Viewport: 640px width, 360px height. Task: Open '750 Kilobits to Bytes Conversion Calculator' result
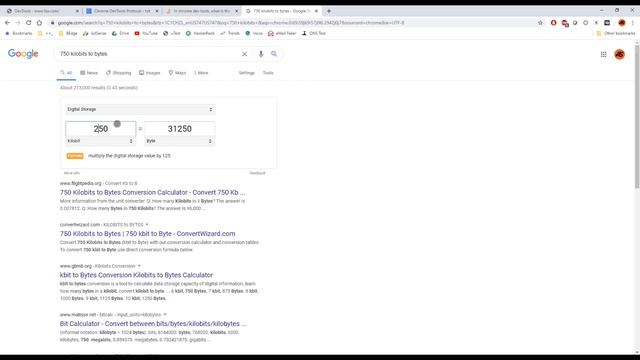[152, 192]
